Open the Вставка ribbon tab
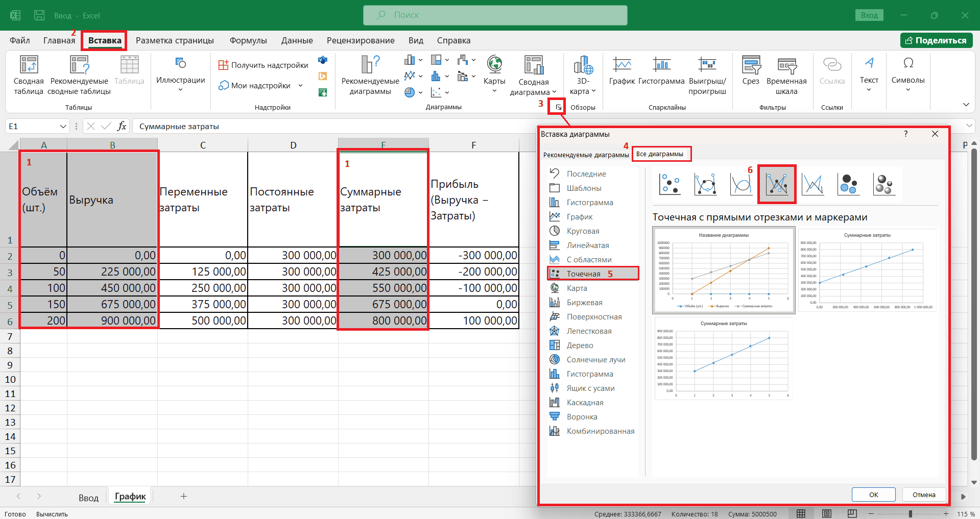980x519 pixels. tap(105, 40)
